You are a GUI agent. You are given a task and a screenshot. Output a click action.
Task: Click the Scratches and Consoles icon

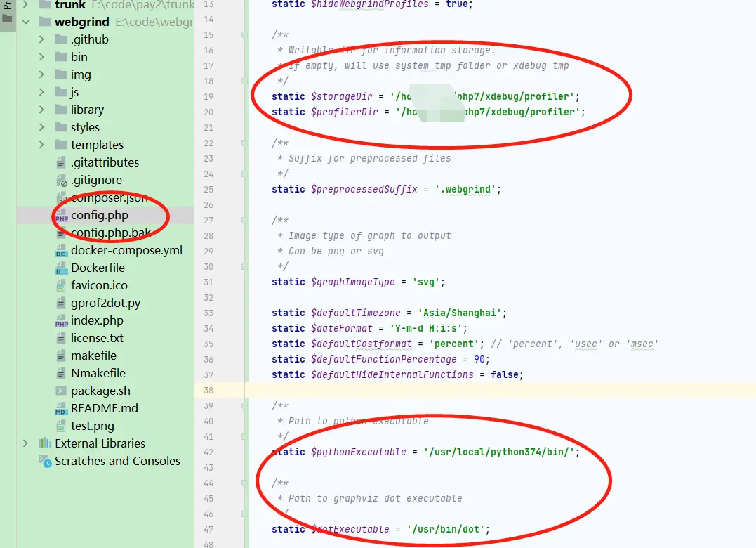coord(46,461)
